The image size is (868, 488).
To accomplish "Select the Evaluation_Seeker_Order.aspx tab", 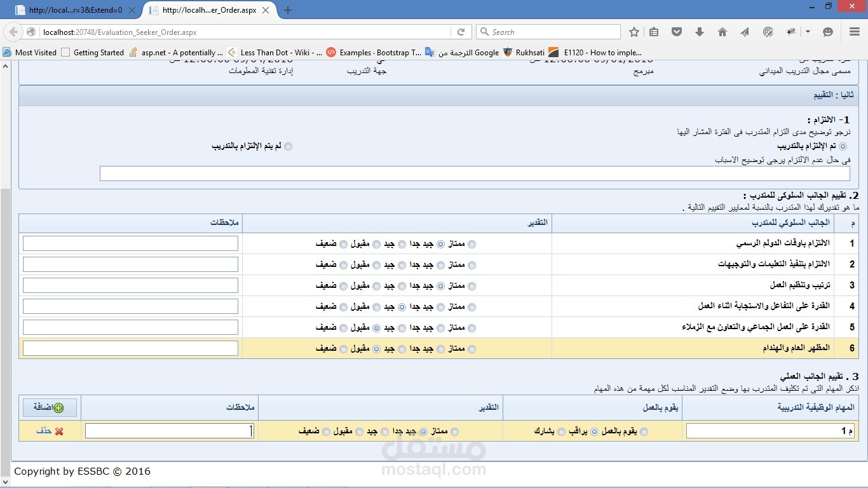I will tap(210, 10).
